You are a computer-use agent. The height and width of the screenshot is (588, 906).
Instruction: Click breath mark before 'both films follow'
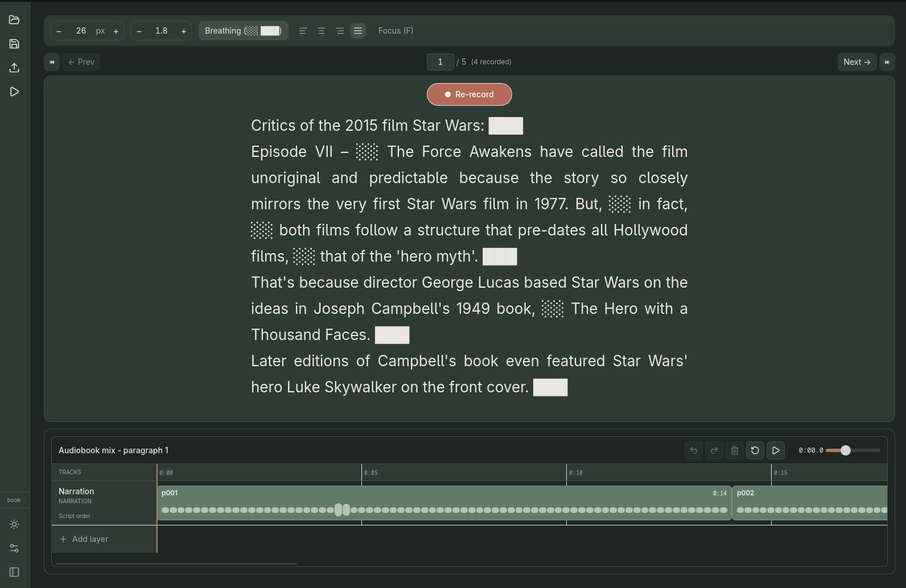pyautogui.click(x=262, y=230)
